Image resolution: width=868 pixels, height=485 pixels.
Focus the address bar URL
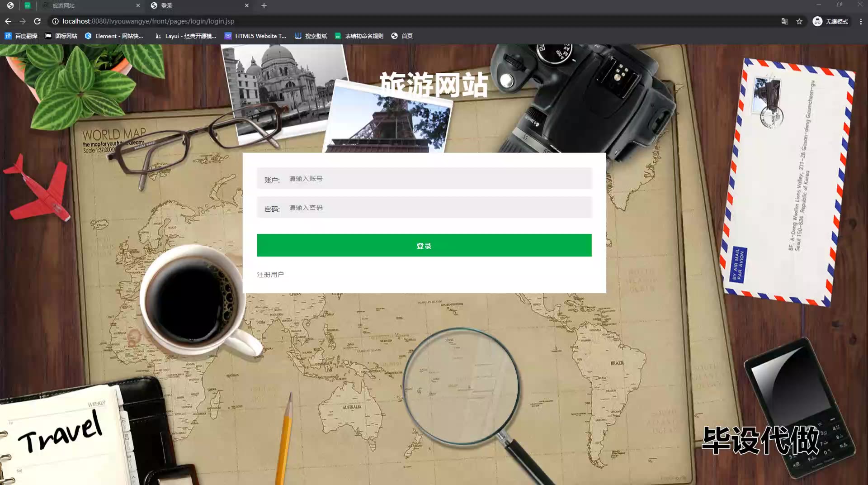click(148, 21)
